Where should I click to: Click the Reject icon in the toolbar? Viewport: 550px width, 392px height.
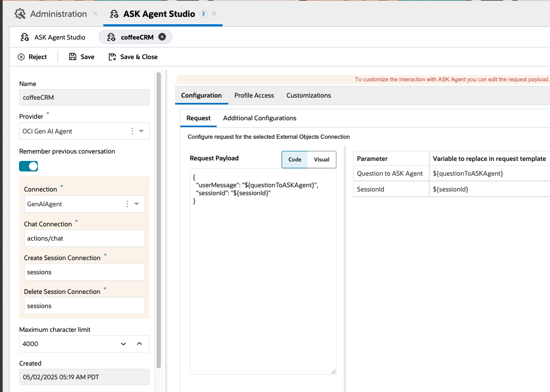coord(21,56)
